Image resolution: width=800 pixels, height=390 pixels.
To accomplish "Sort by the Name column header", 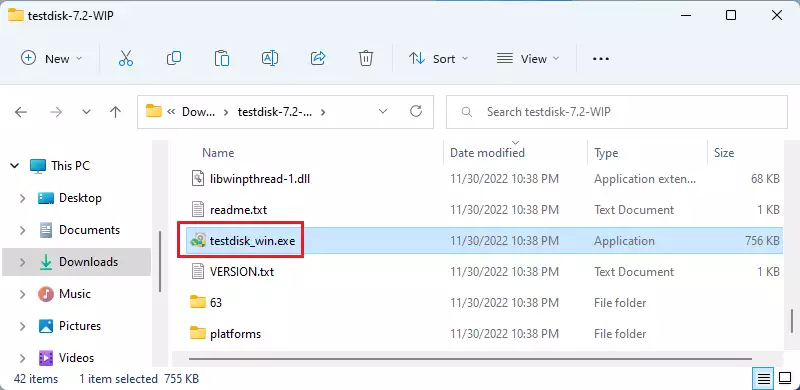I will (218, 153).
